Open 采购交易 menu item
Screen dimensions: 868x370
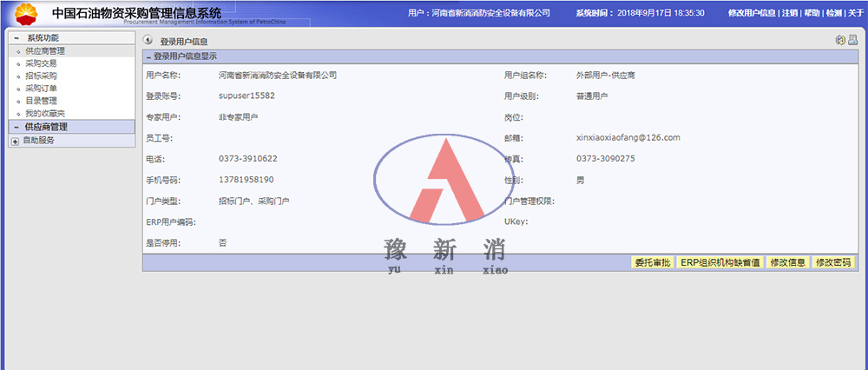41,63
